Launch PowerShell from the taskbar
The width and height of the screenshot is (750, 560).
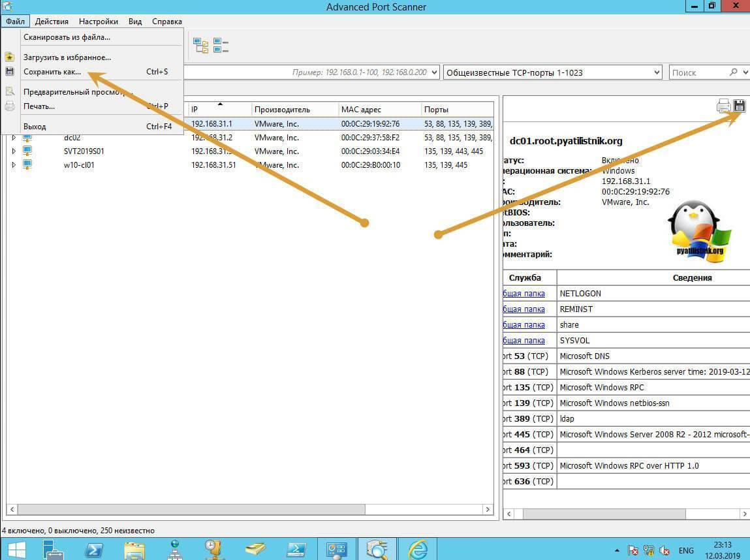tap(93, 548)
